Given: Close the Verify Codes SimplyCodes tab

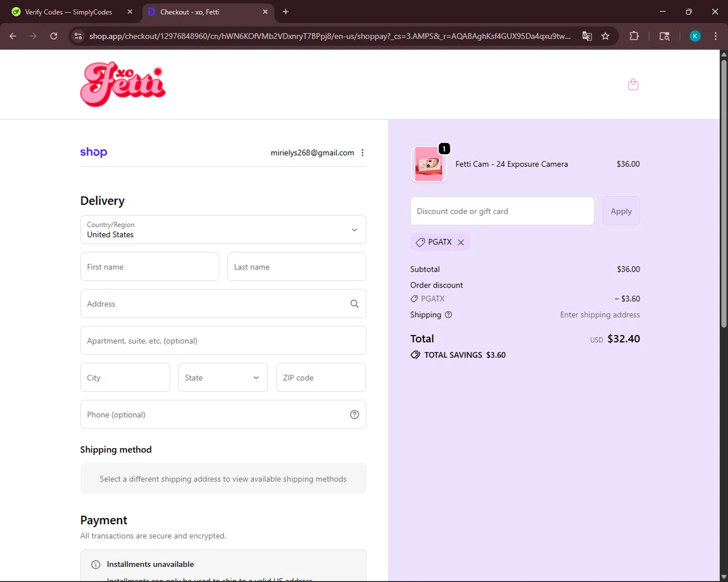Looking at the screenshot, I should (x=130, y=12).
